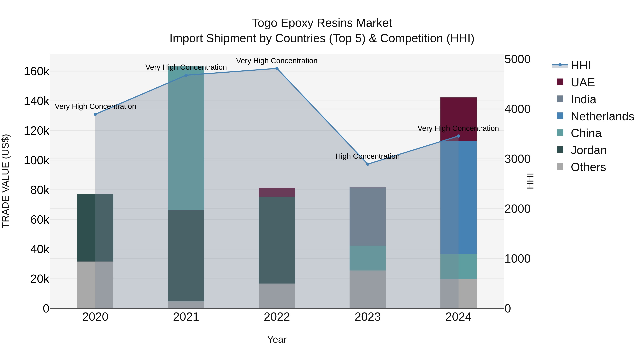Image resolution: width=644 pixels, height=362 pixels.
Task: Click the 2021 HHI data point
Action: 186,75
